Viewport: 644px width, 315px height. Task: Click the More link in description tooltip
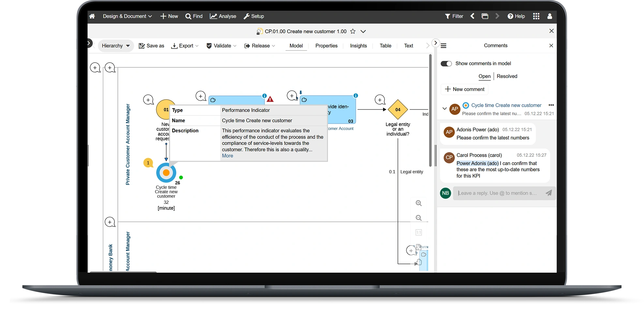(227, 156)
